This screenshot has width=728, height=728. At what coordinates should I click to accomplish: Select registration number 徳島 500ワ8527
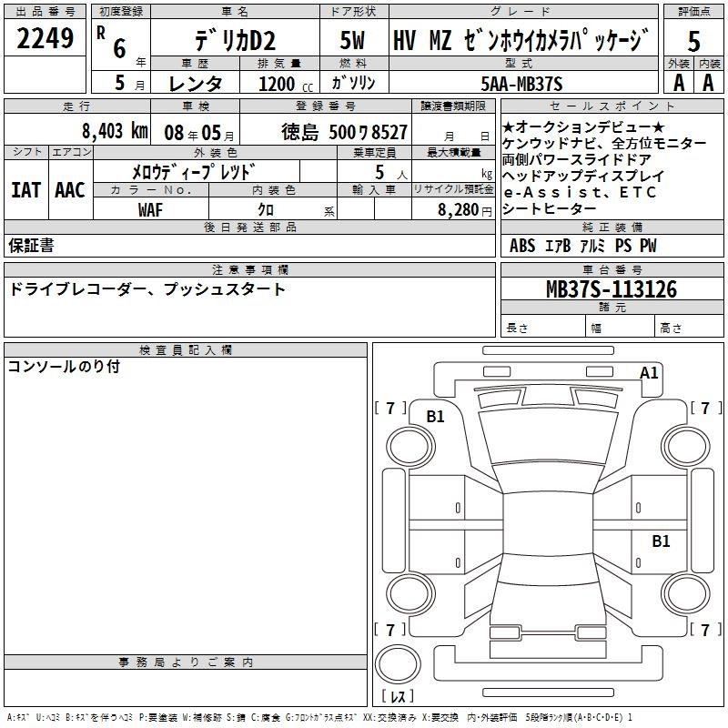coord(344,132)
